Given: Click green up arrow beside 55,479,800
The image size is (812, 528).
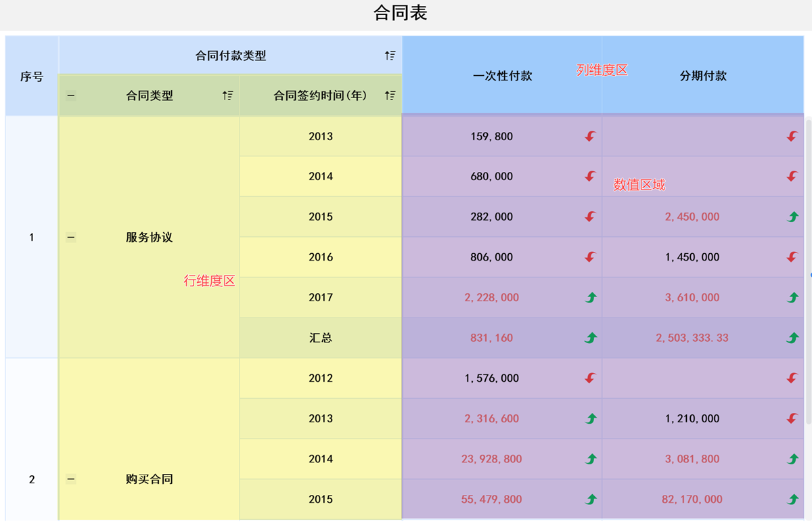Looking at the screenshot, I should coord(590,499).
